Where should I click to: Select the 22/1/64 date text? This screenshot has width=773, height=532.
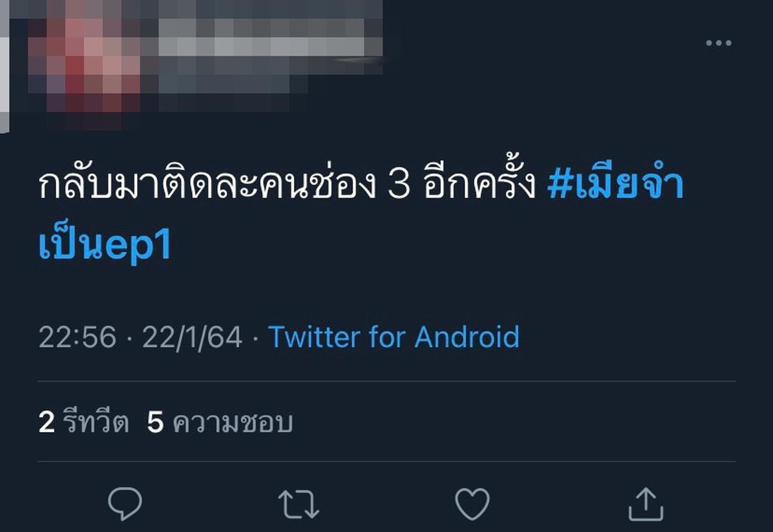tap(192, 338)
